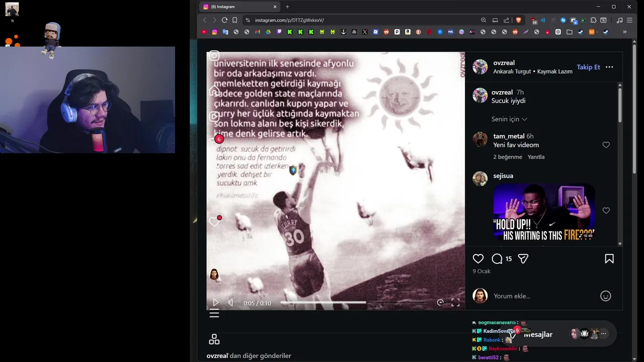Bookmark this page from the address bar
The height and width of the screenshot is (362, 644).
(x=235, y=20)
